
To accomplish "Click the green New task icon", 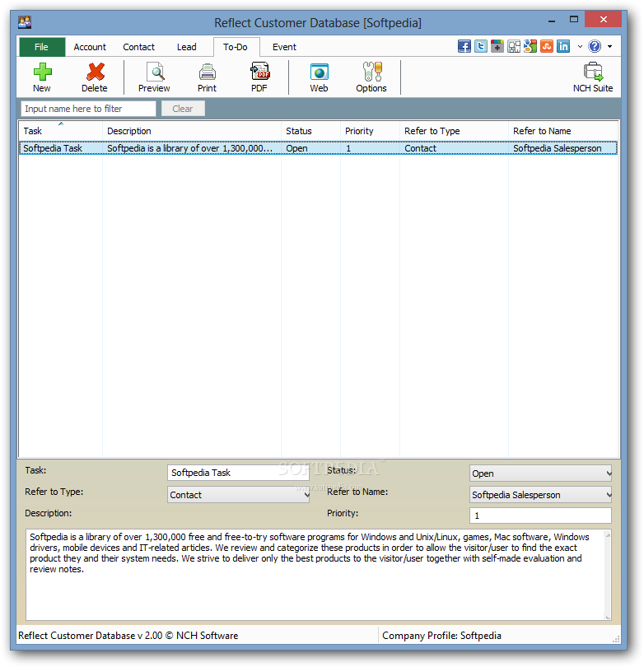I will 43,72.
